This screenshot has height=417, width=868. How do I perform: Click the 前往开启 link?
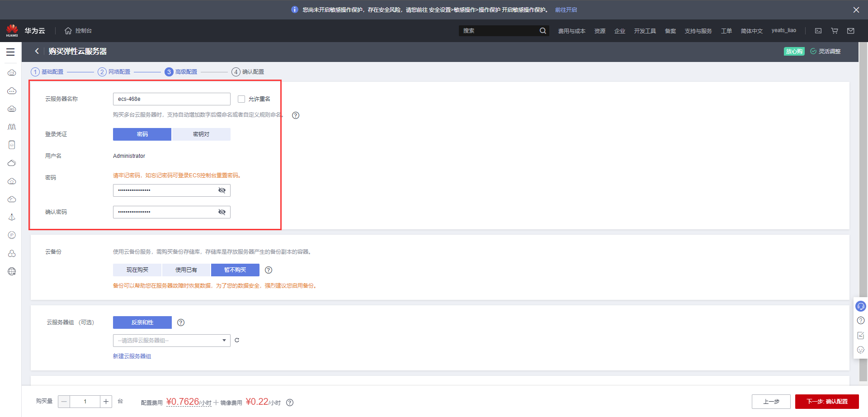[566, 9]
